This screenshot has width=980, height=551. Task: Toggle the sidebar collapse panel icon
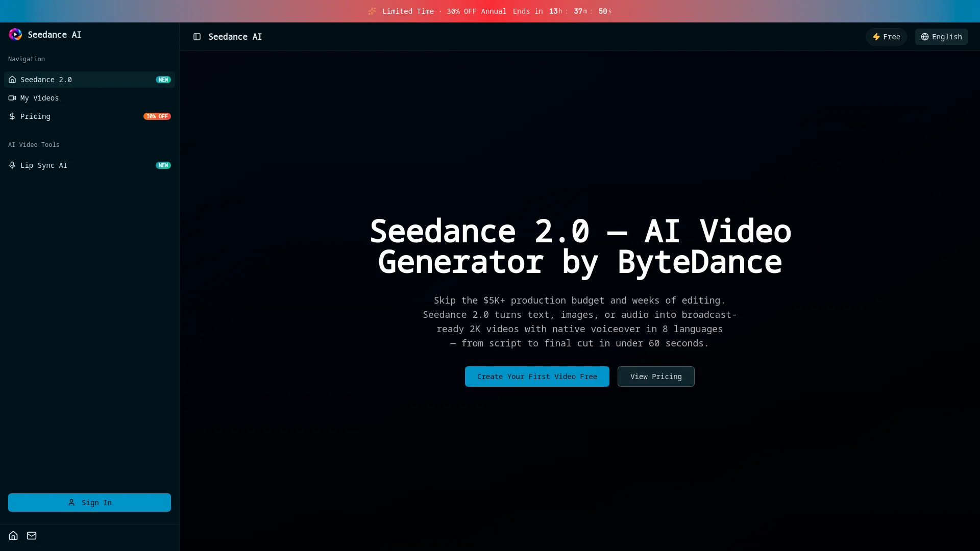click(197, 36)
